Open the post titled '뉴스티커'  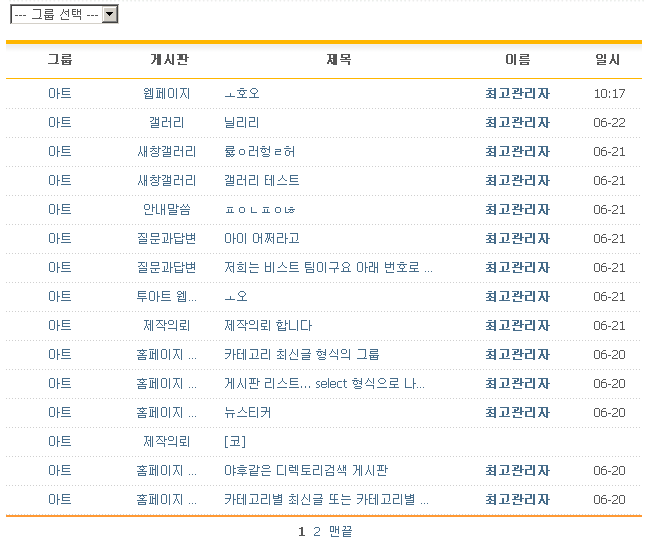point(247,412)
